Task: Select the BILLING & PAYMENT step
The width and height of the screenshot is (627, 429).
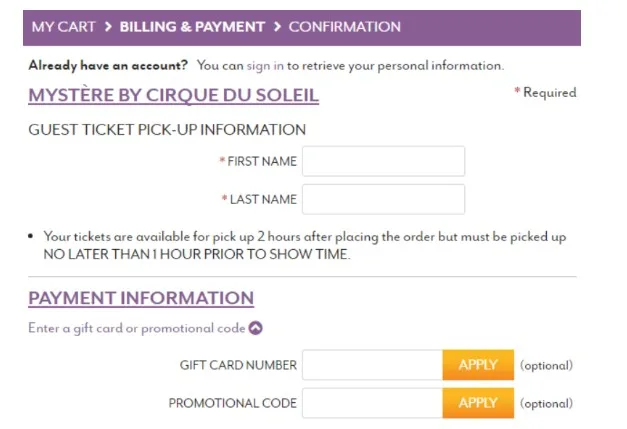Action: (192, 27)
